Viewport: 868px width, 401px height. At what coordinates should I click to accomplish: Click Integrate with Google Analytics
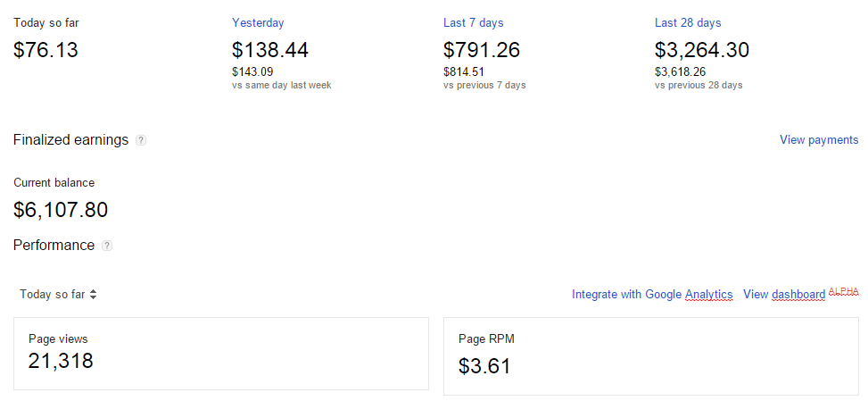click(652, 294)
